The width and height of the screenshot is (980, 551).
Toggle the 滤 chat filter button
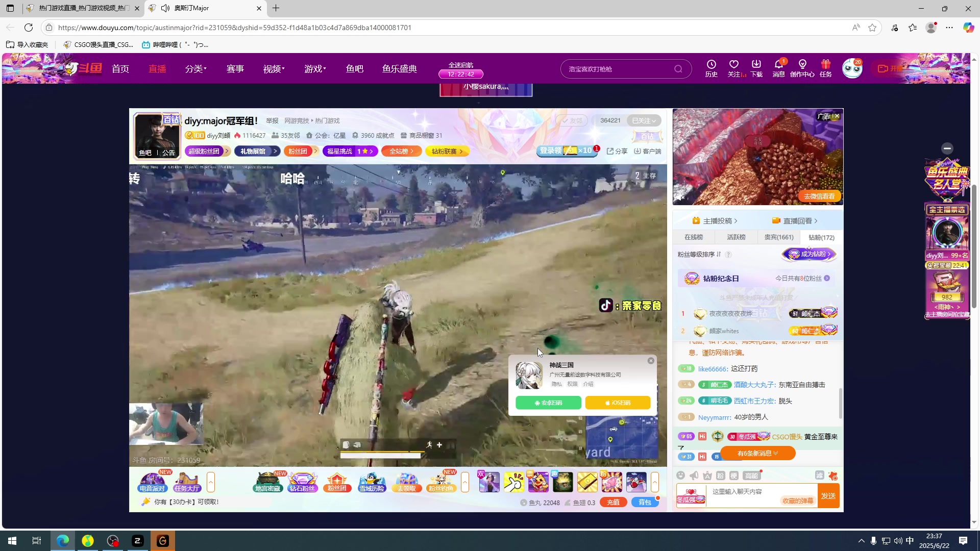tap(819, 475)
